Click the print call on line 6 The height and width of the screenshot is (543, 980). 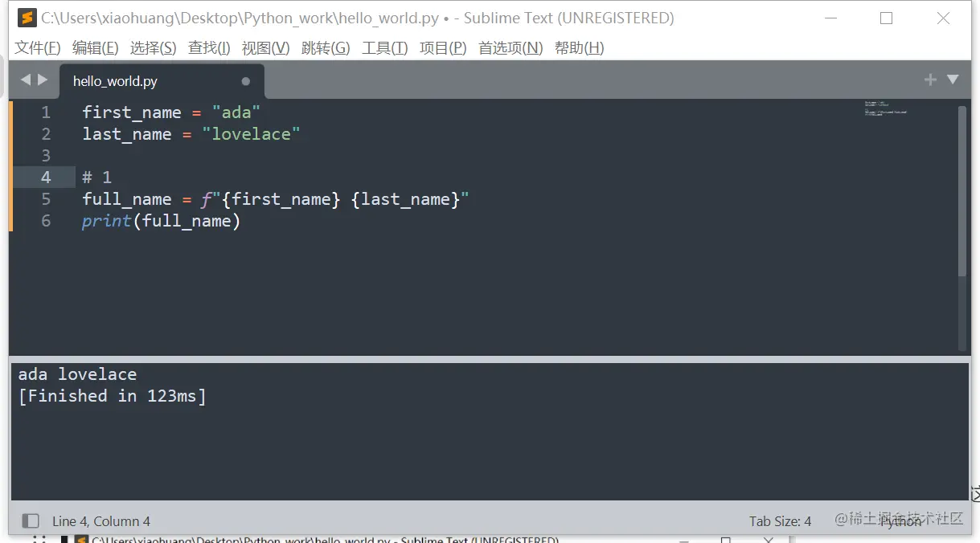(106, 221)
